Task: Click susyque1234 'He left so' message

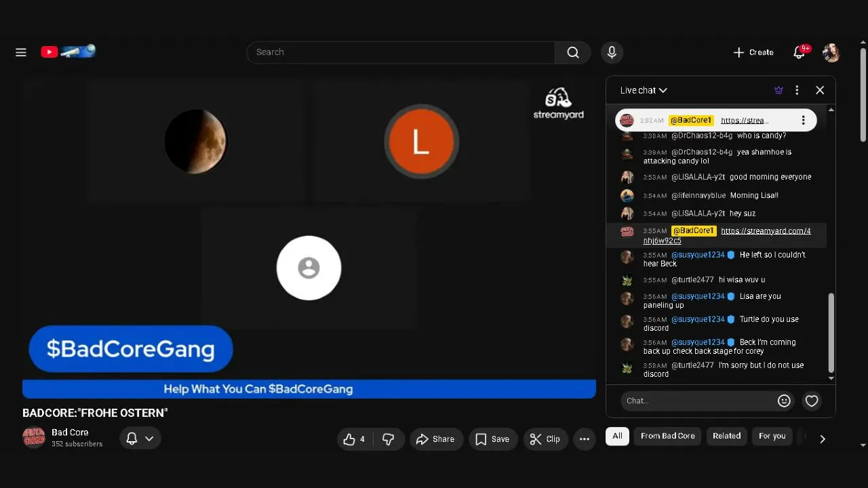Action: [x=716, y=259]
